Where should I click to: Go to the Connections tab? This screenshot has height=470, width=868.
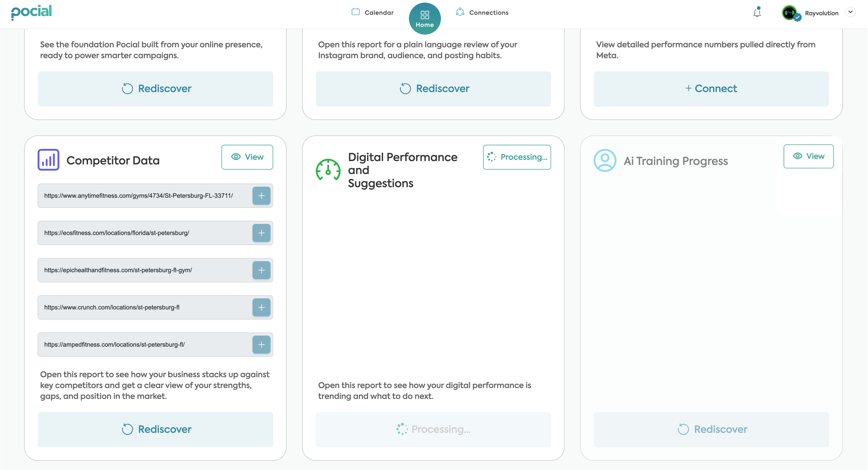click(x=482, y=12)
